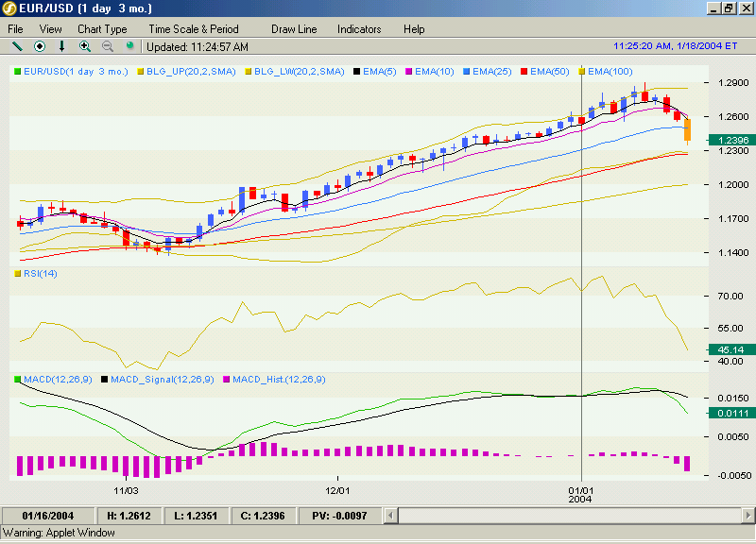Image resolution: width=756 pixels, height=544 pixels.
Task: Zoom out with magnifier minus icon
Action: (108, 46)
